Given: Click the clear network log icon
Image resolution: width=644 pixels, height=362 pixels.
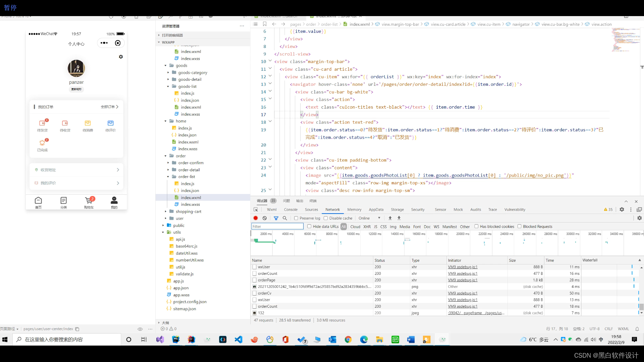Looking at the screenshot, I should 265,218.
